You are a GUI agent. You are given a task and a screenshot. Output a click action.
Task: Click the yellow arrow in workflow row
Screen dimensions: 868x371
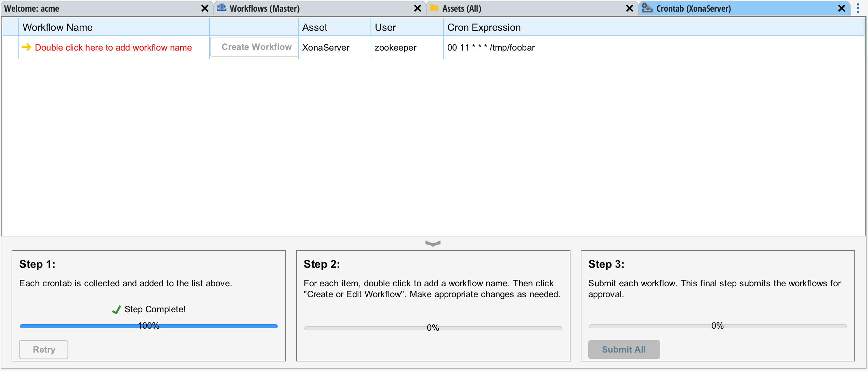(x=26, y=47)
